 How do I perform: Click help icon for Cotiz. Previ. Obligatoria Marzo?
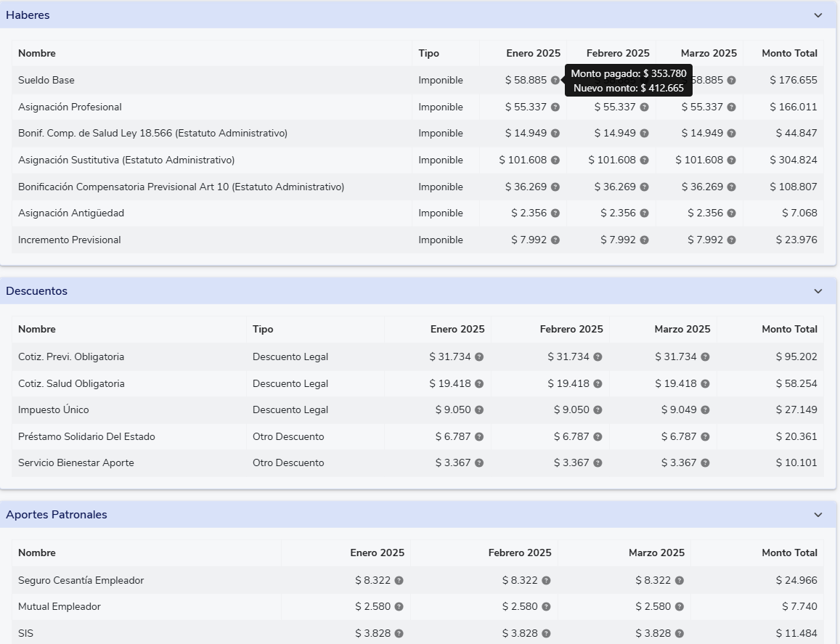point(706,356)
